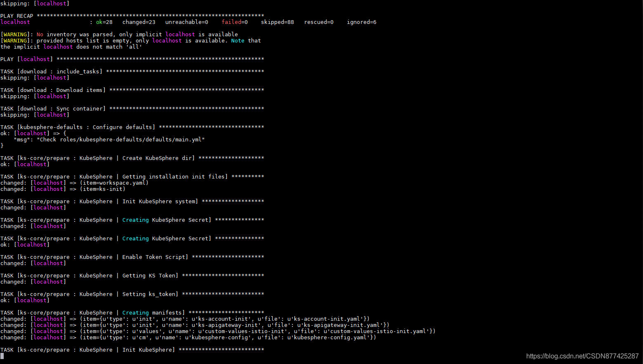This screenshot has height=364, width=643.
Task: Click the 'provided hosts list is empty' warning
Action: pos(131,41)
